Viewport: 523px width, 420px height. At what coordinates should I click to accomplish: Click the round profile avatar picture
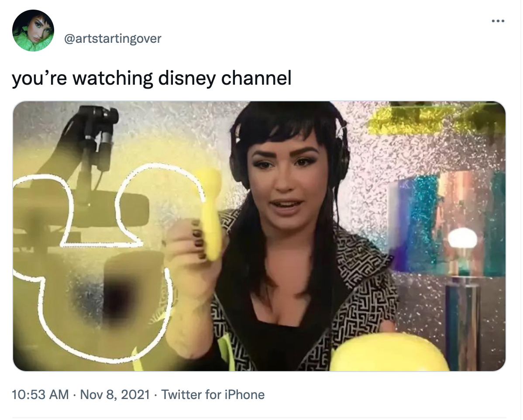(33, 31)
